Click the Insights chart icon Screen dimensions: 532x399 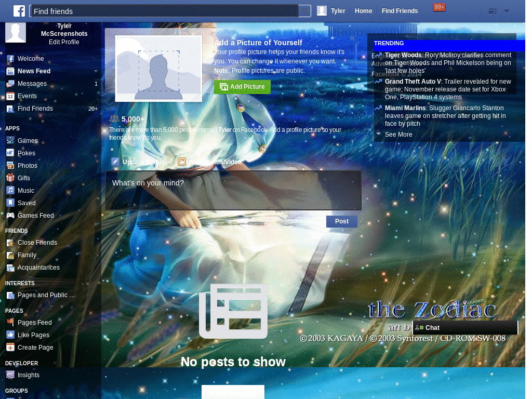10,375
